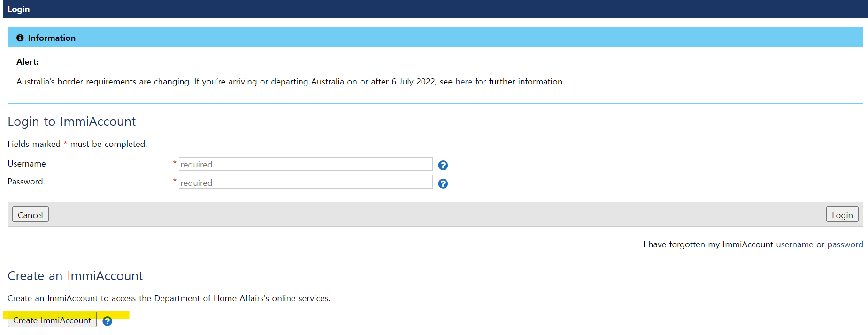Open the 'here' link in alert
This screenshot has height=335, width=868.
pos(464,82)
